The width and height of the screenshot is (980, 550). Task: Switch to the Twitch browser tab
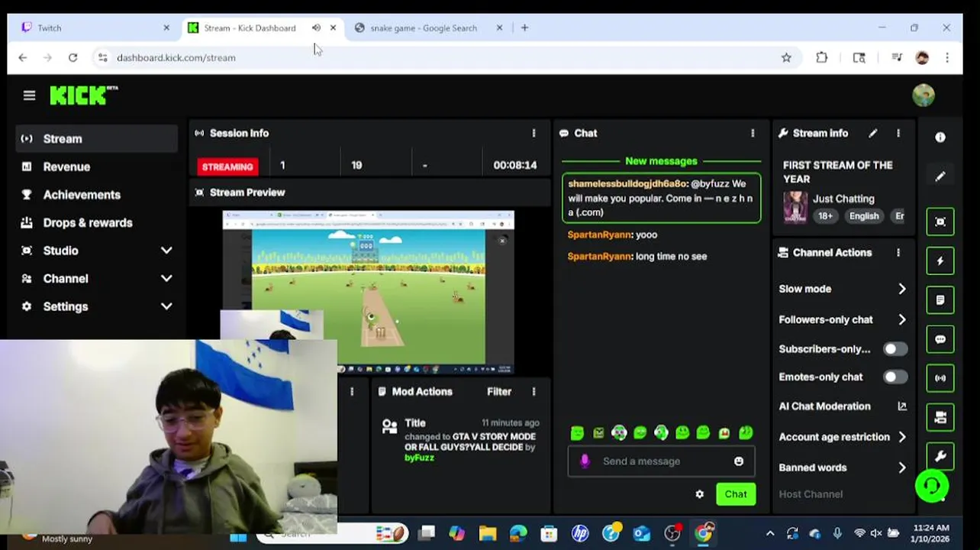tap(95, 27)
